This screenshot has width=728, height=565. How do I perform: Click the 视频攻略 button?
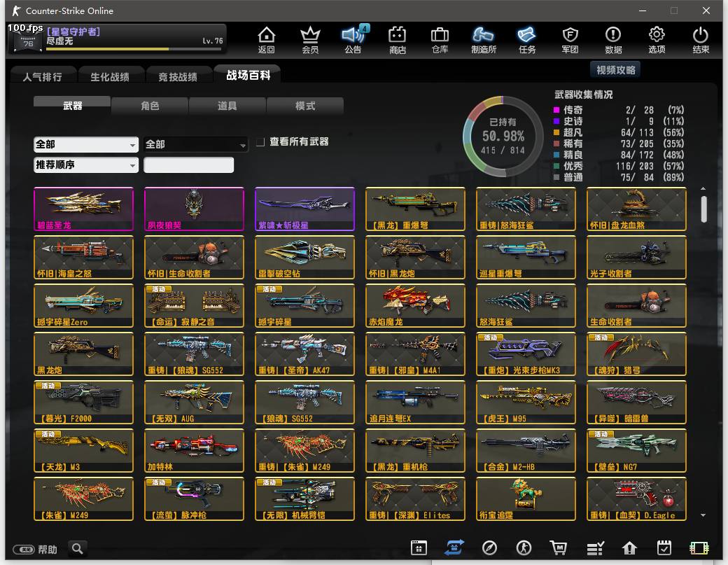coord(615,70)
